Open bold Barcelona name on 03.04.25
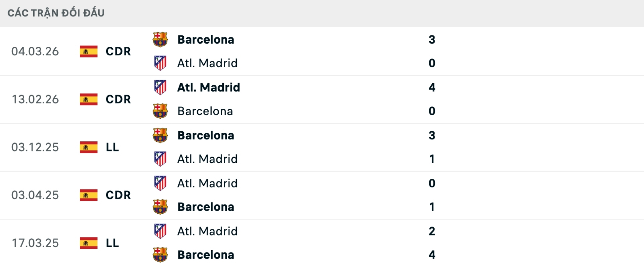Image resolution: width=644 pixels, height=266 pixels. click(x=206, y=207)
